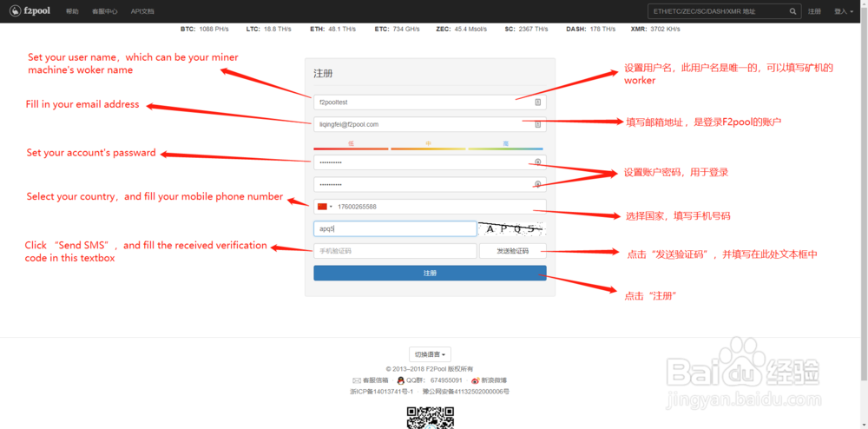Open the 切换语言 language dropdown
Image resolution: width=868 pixels, height=429 pixels.
[x=431, y=354]
